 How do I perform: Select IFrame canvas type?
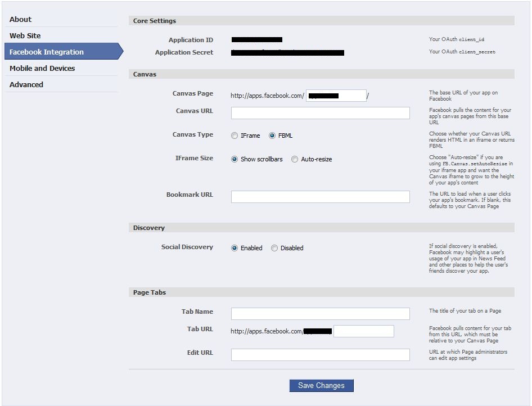(x=234, y=136)
